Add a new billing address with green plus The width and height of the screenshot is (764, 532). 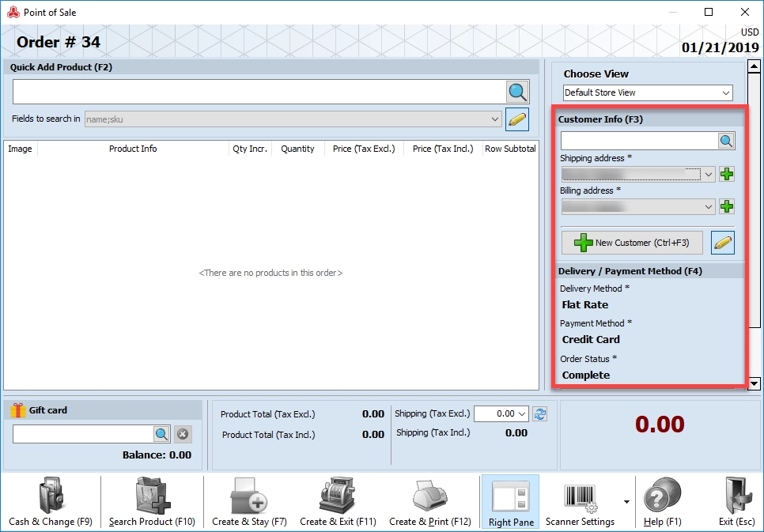point(727,206)
